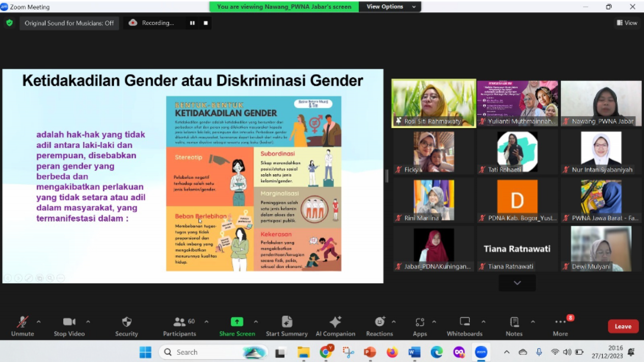644x362 pixels.
Task: Expand the View Options dropdown
Action: [389, 7]
